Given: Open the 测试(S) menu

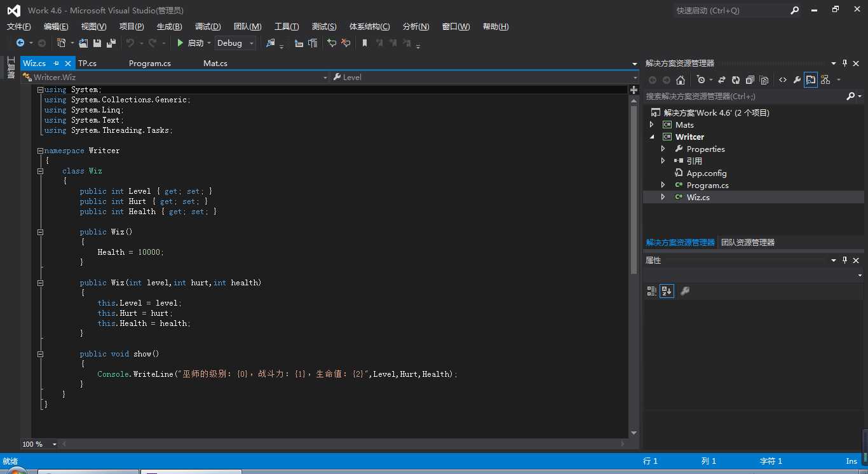Looking at the screenshot, I should click(x=324, y=27).
